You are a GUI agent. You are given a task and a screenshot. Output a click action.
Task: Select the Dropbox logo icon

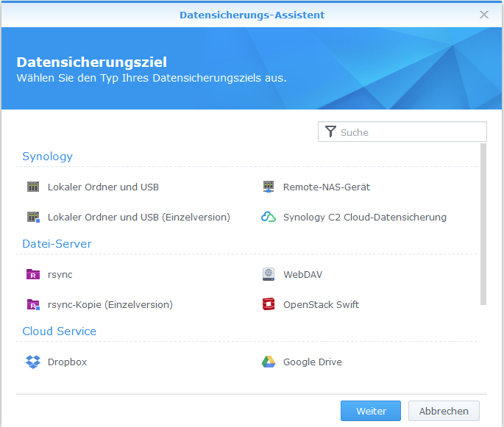pos(33,362)
